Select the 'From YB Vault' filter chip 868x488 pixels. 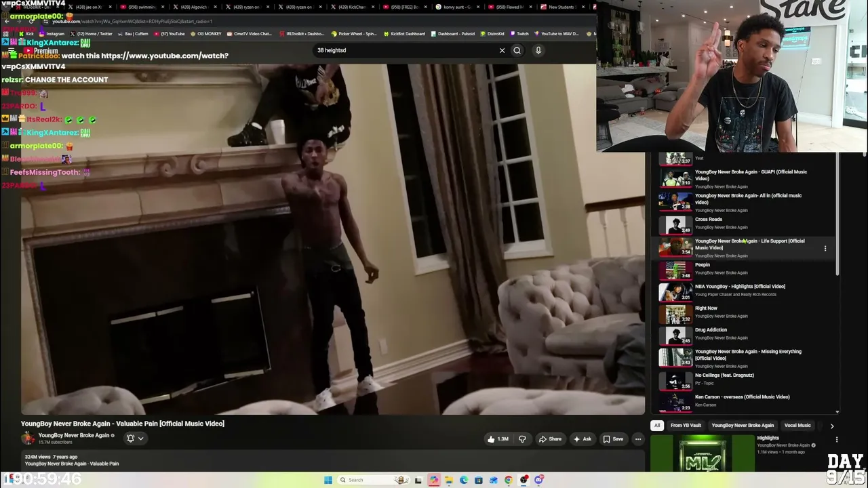(686, 426)
